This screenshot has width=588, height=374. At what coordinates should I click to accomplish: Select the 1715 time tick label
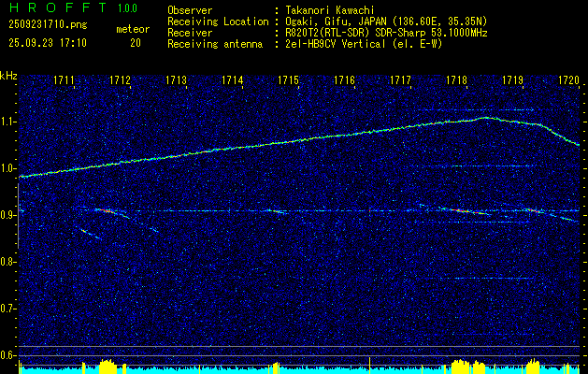tap(288, 81)
